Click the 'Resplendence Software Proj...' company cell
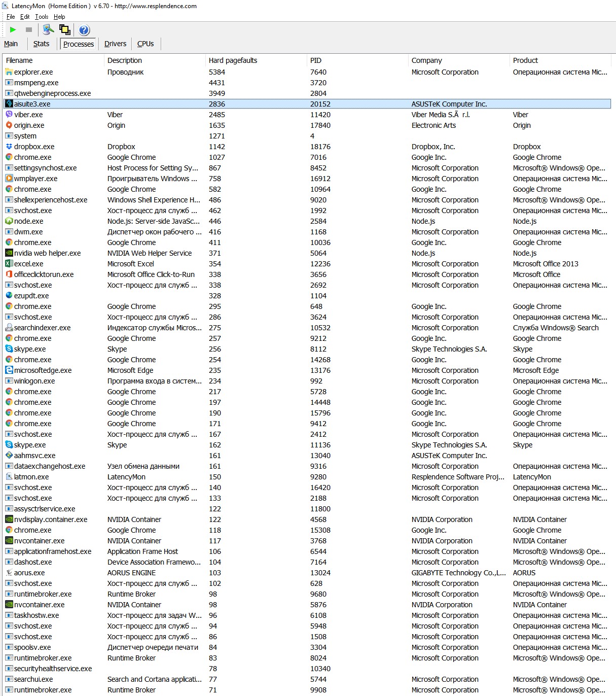 tap(458, 477)
